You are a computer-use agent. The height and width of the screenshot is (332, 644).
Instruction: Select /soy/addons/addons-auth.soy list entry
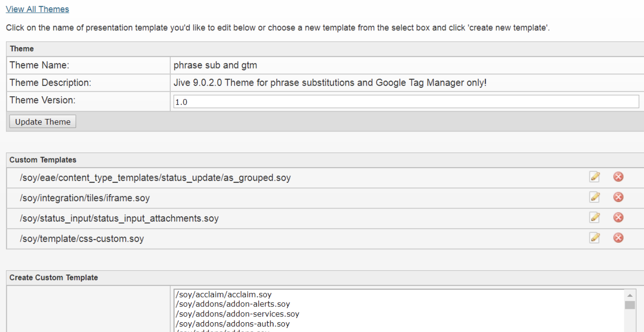tap(233, 324)
